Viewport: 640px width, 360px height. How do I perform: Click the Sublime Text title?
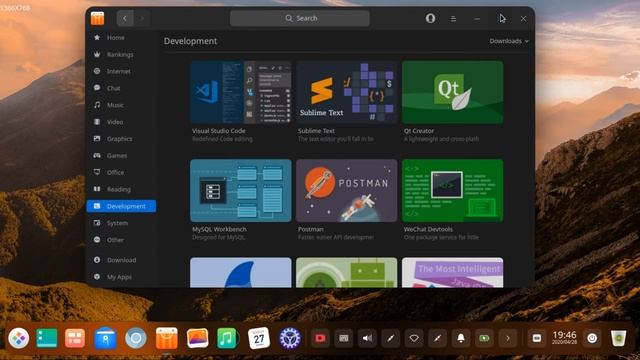(316, 131)
